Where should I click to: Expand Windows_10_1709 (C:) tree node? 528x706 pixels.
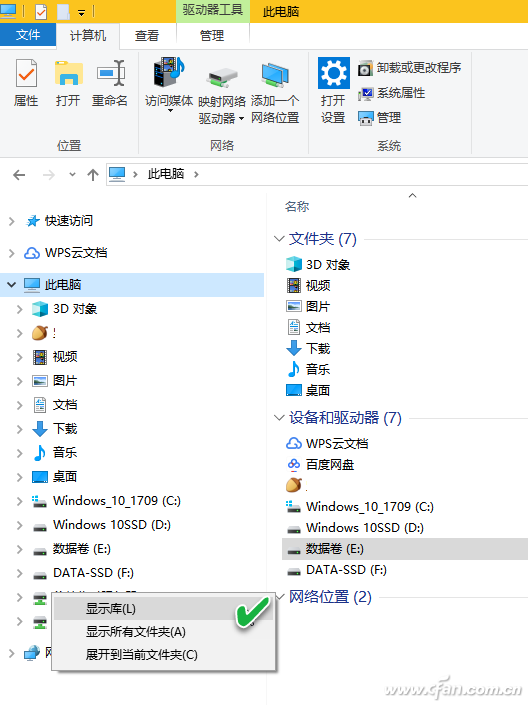pyautogui.click(x=19, y=501)
